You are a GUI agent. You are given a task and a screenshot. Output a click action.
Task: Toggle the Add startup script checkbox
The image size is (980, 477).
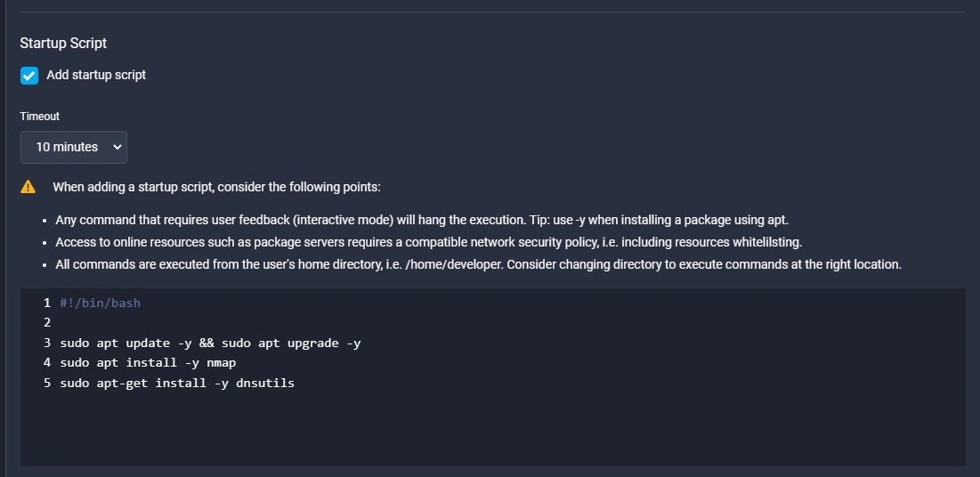tap(29, 76)
